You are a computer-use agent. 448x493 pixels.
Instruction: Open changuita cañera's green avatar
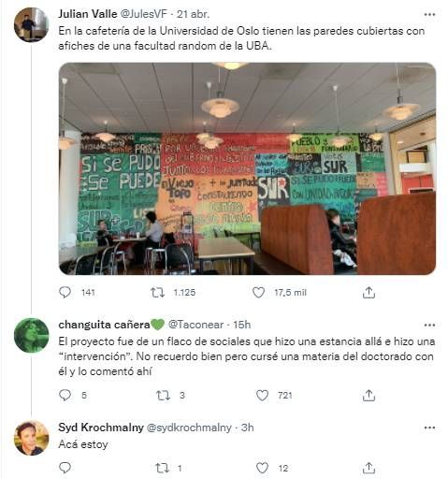(32, 335)
